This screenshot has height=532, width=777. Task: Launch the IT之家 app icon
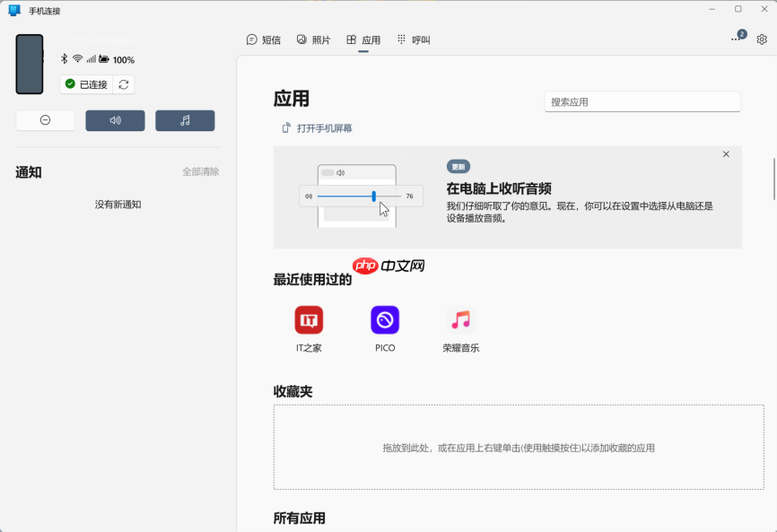coord(309,320)
